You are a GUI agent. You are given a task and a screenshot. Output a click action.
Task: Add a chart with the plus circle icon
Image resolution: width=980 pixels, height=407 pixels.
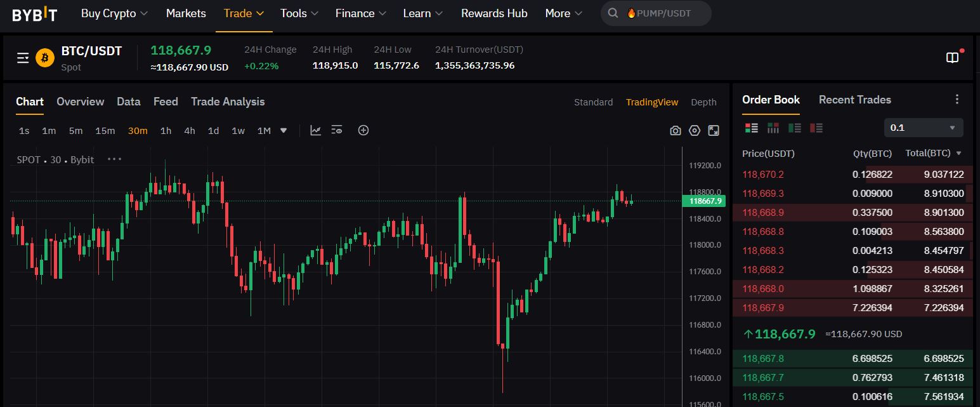coord(363,130)
